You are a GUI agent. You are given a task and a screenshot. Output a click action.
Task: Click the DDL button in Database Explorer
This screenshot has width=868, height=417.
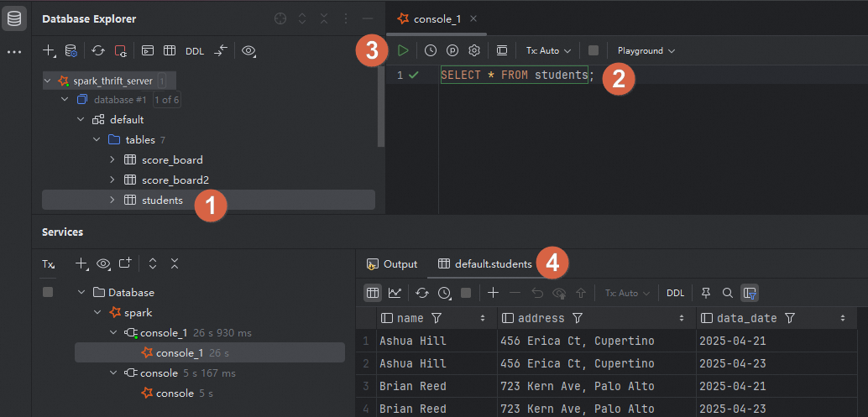pyautogui.click(x=194, y=51)
